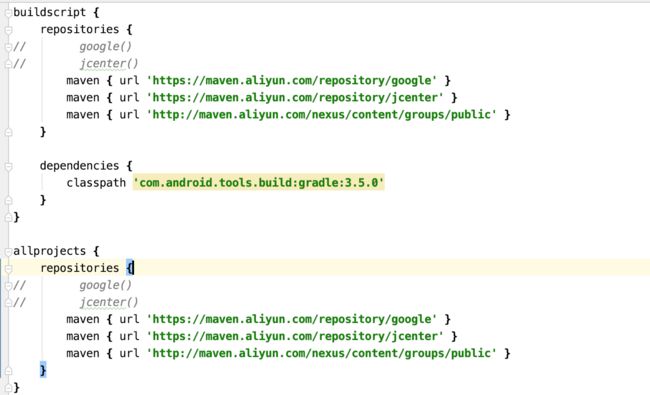Collapse the buildscript block fold marker

[x=8, y=13]
